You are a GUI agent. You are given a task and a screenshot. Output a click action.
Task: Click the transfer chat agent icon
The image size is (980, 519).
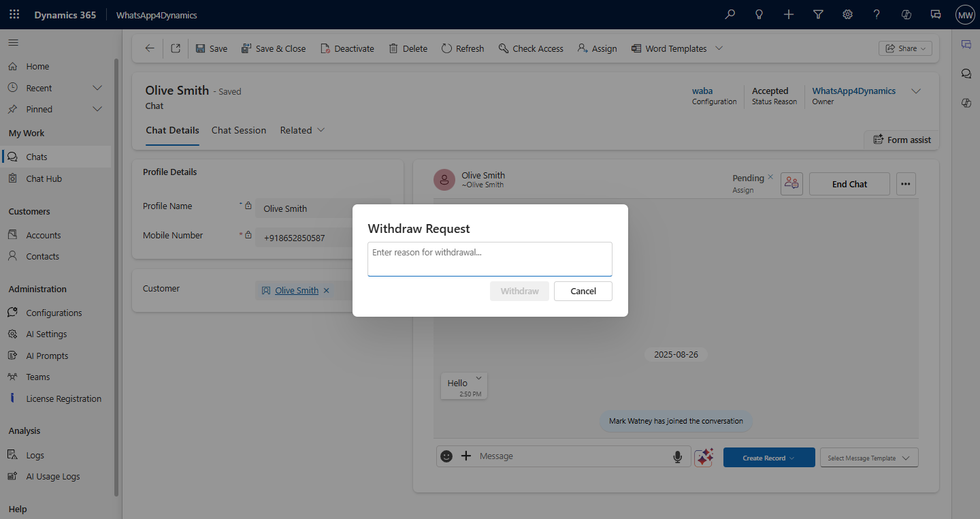(791, 184)
